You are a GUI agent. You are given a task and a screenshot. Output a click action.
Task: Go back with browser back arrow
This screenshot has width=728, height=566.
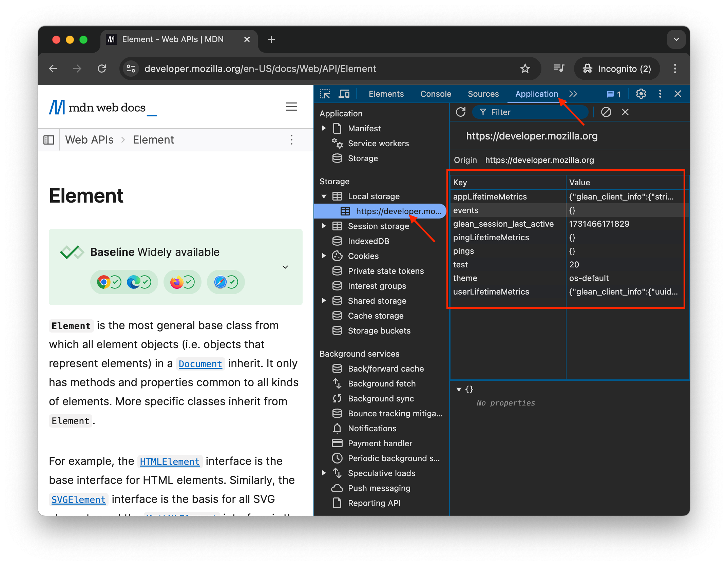(x=53, y=69)
